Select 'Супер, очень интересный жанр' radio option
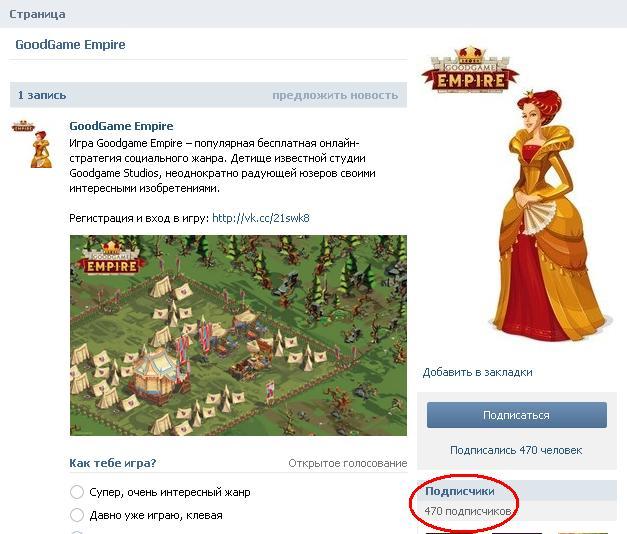Screen dimensions: 627x534 click(76, 492)
